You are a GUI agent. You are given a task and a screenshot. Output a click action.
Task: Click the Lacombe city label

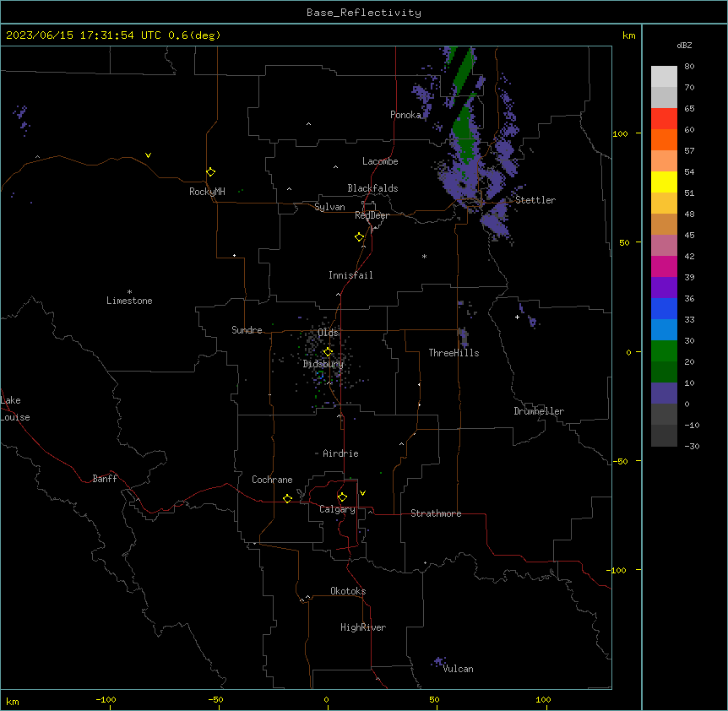380,161
